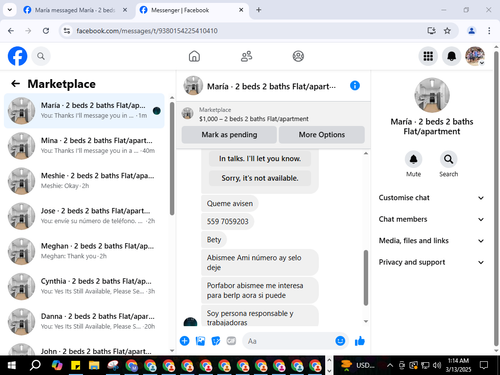Expand Privacy and support section
The image size is (500, 375).
[x=431, y=262]
